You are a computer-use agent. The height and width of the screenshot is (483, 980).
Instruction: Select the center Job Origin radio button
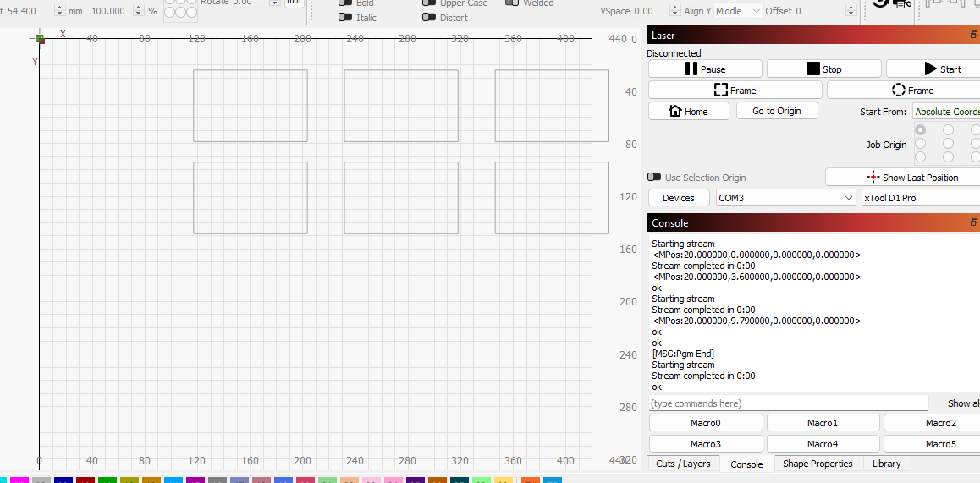pyautogui.click(x=948, y=144)
